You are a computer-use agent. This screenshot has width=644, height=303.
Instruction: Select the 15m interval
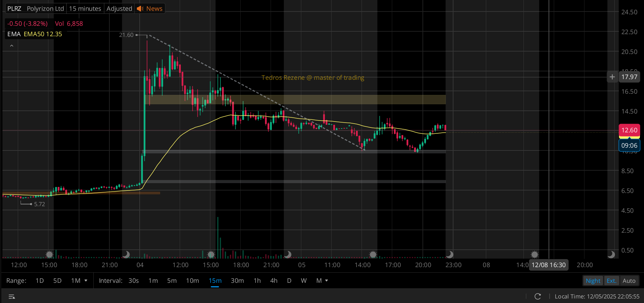point(215,281)
